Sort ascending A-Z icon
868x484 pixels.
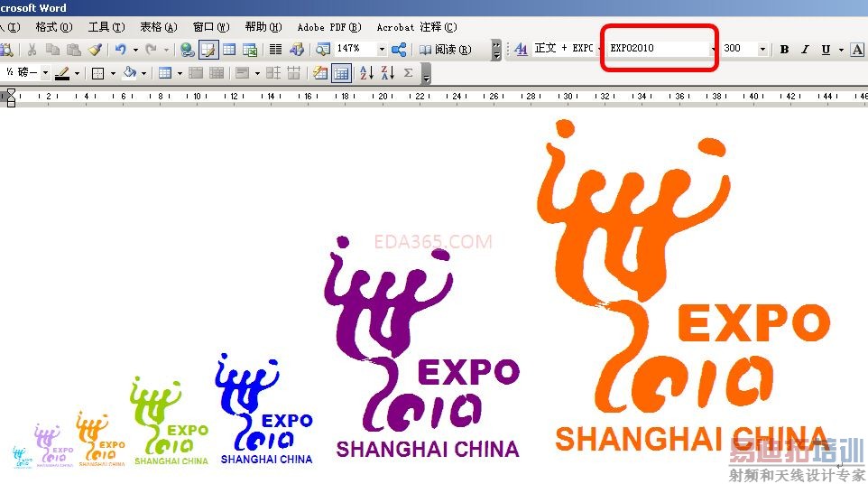366,72
